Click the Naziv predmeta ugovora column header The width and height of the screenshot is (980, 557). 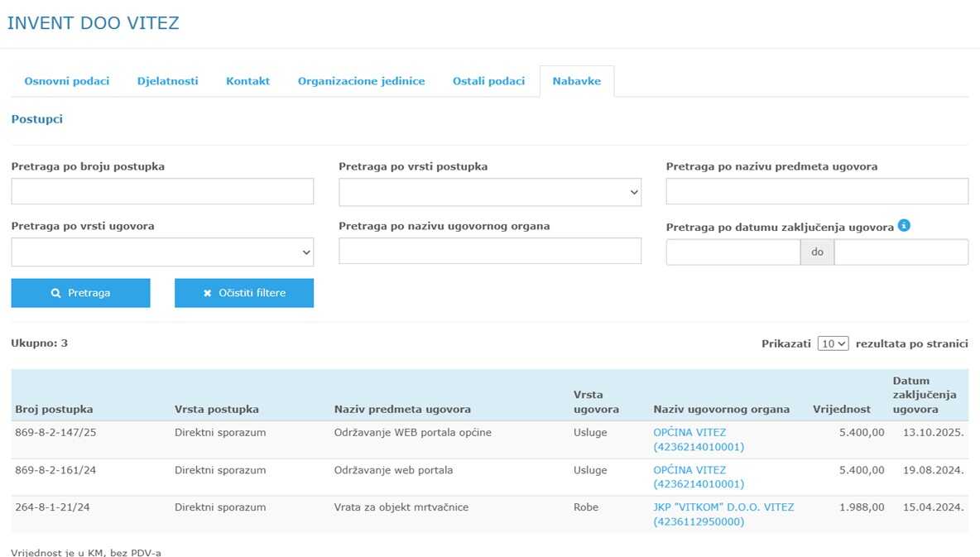click(402, 410)
